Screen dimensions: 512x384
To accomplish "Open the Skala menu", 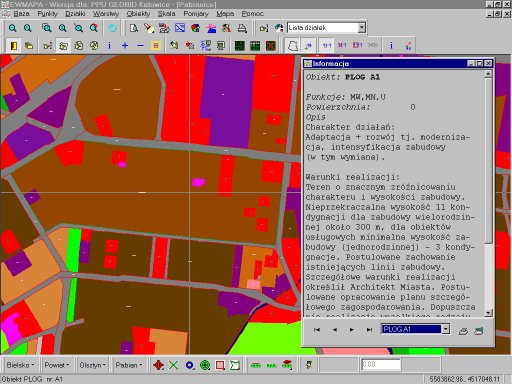I will pos(166,14).
